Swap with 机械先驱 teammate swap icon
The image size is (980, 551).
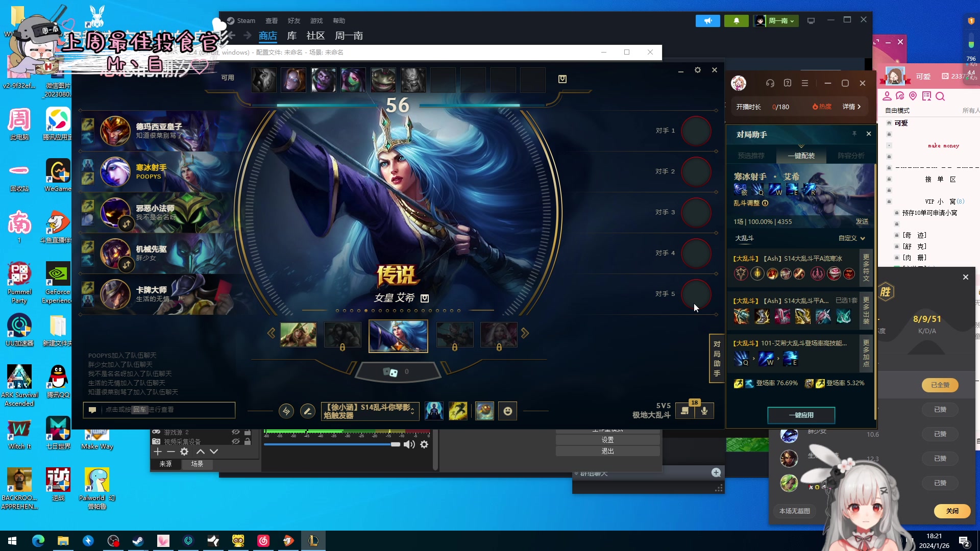[x=127, y=264]
